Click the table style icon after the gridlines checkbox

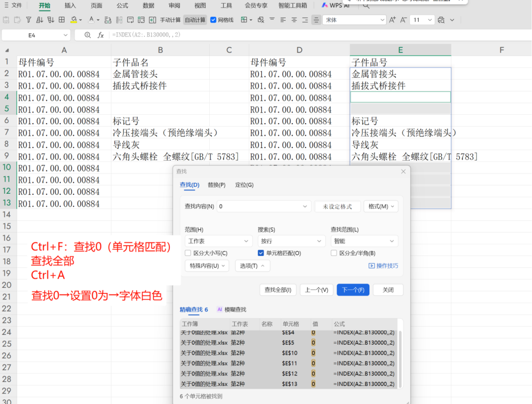(244, 20)
